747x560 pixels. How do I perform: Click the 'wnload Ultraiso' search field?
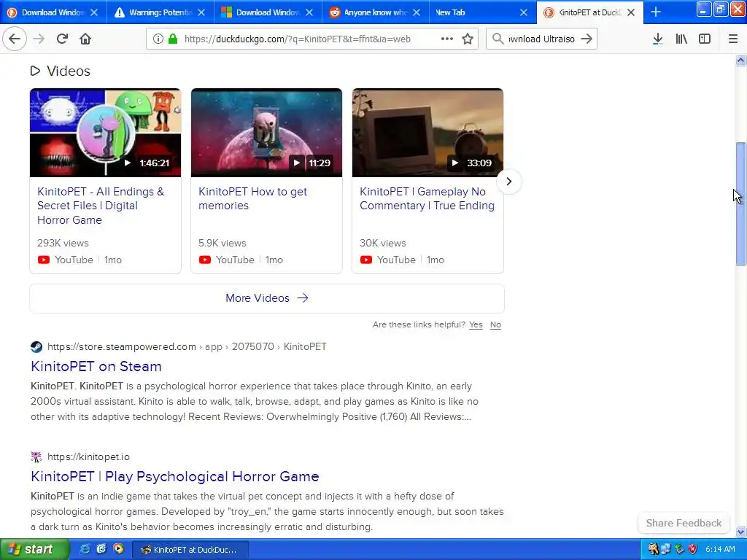pyautogui.click(x=542, y=39)
